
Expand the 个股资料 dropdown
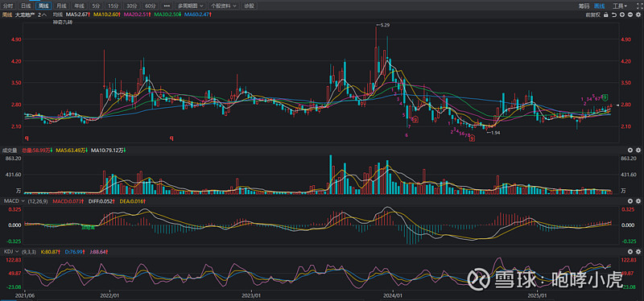click(225, 6)
